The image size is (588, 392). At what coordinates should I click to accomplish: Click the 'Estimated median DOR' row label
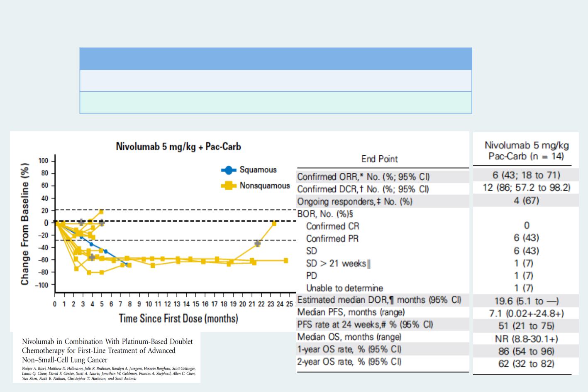[x=379, y=300]
